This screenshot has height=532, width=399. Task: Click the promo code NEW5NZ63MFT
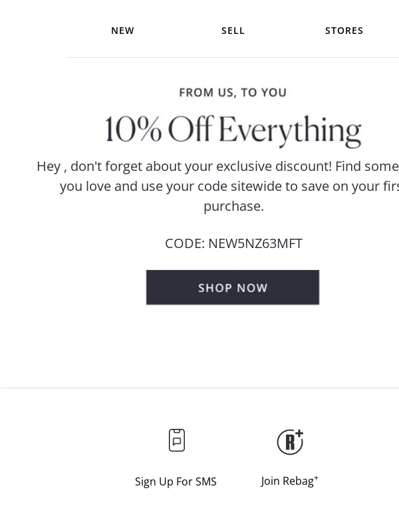255,243
